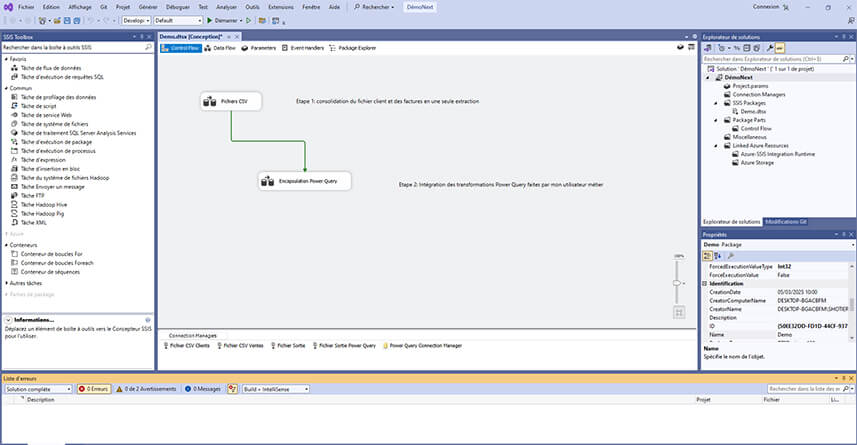Select Fichier Sortie Power Query connection

click(344, 346)
